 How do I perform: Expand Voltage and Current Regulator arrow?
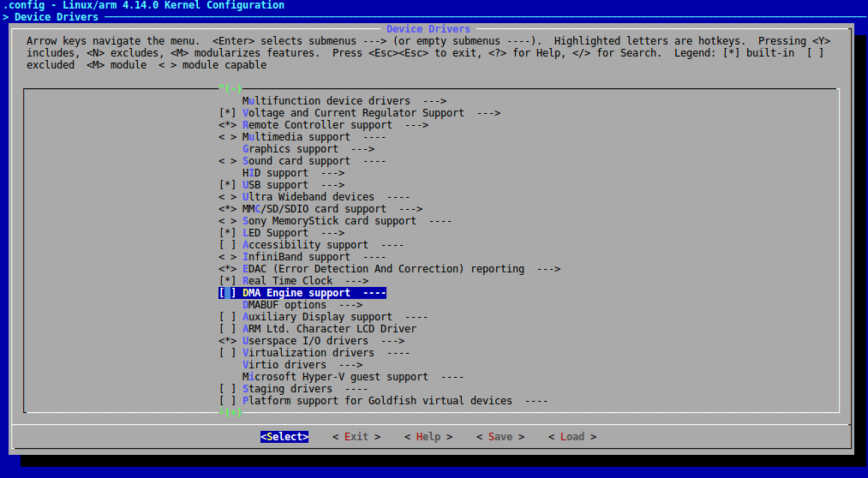[488, 113]
